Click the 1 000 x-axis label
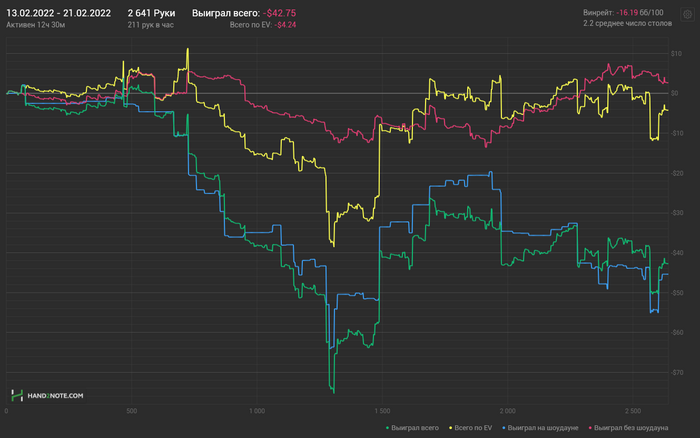 click(257, 411)
